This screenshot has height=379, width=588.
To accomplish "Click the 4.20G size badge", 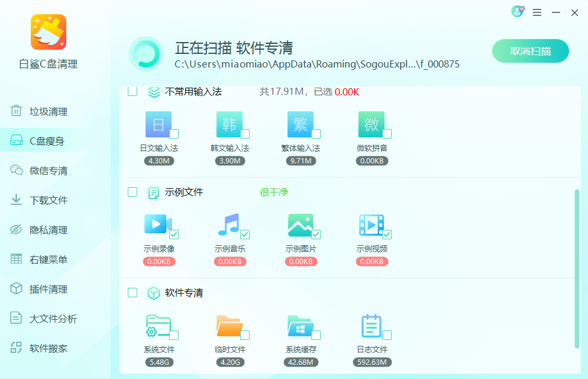I will [230, 362].
